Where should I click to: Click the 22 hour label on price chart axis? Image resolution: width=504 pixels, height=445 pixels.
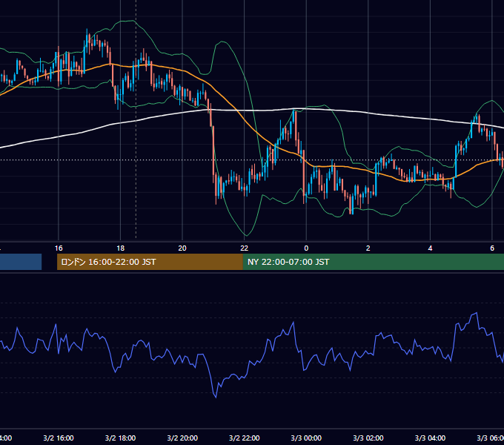[245, 248]
